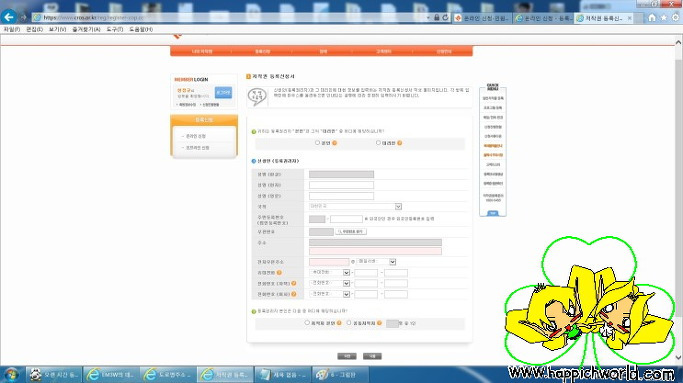Viewport: 683px width, 383px height.
Task: Click help icon next to 저작자 본인 option
Action: point(339,323)
